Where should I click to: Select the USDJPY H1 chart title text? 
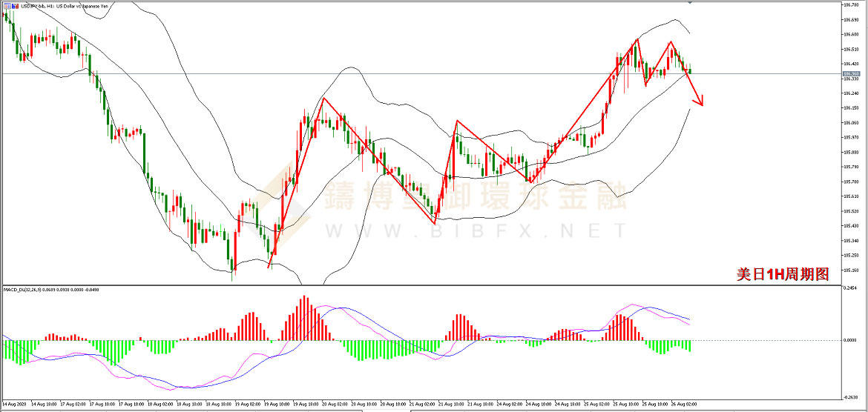[52, 6]
